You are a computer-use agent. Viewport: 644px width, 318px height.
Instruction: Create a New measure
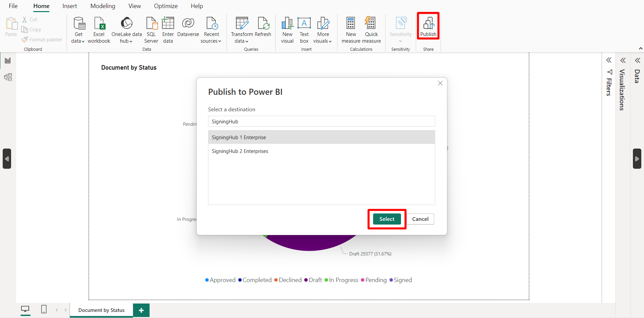pyautogui.click(x=351, y=30)
